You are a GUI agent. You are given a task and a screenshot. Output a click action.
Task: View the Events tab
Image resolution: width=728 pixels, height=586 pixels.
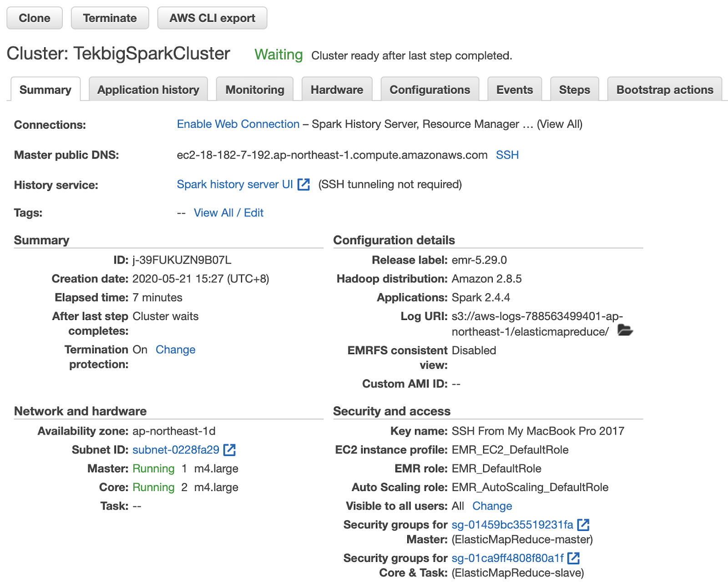[515, 89]
